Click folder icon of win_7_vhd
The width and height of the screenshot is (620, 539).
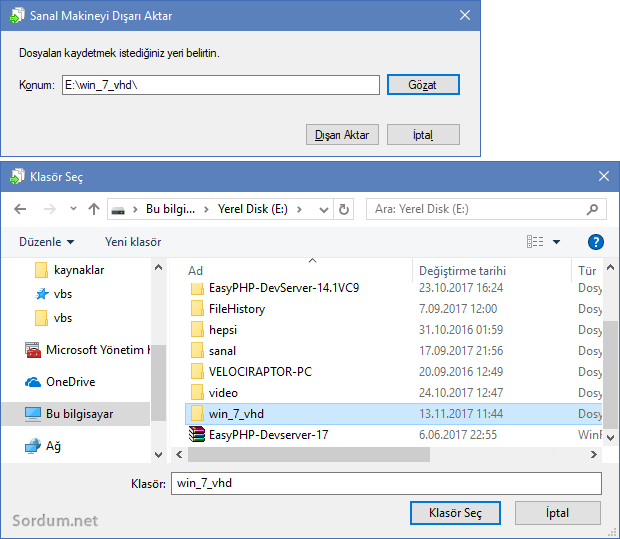(x=197, y=414)
